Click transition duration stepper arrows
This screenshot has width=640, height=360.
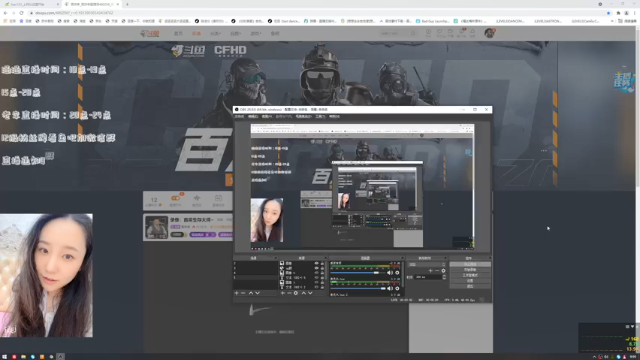point(444,277)
